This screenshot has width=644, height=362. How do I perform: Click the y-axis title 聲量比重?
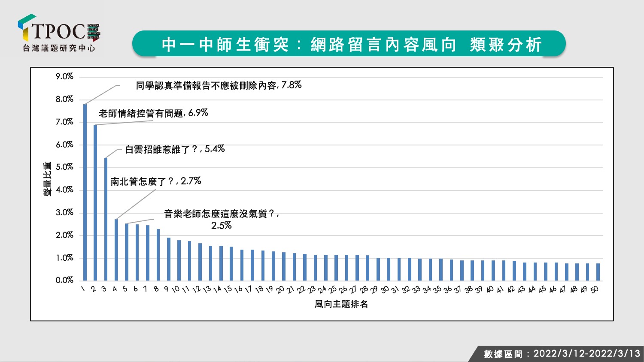48,179
